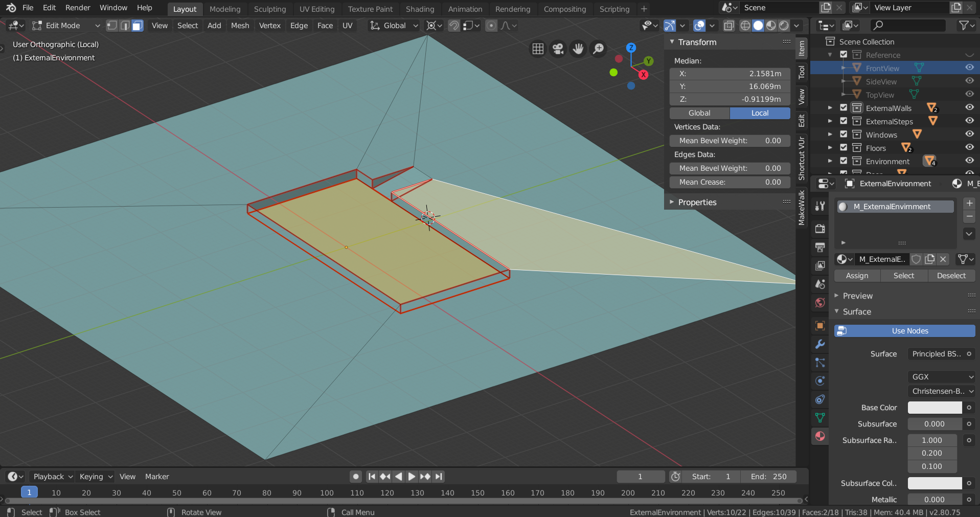The width and height of the screenshot is (980, 517).
Task: Uncheck the Windows collection checkbox
Action: point(844,134)
